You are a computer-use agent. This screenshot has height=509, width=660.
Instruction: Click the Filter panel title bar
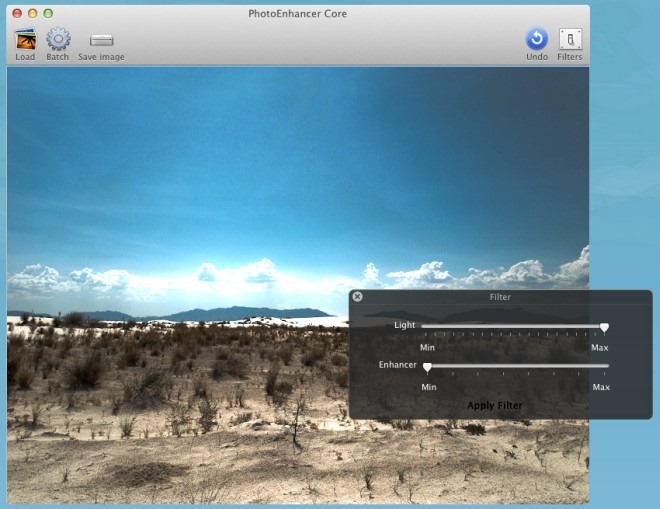500,297
